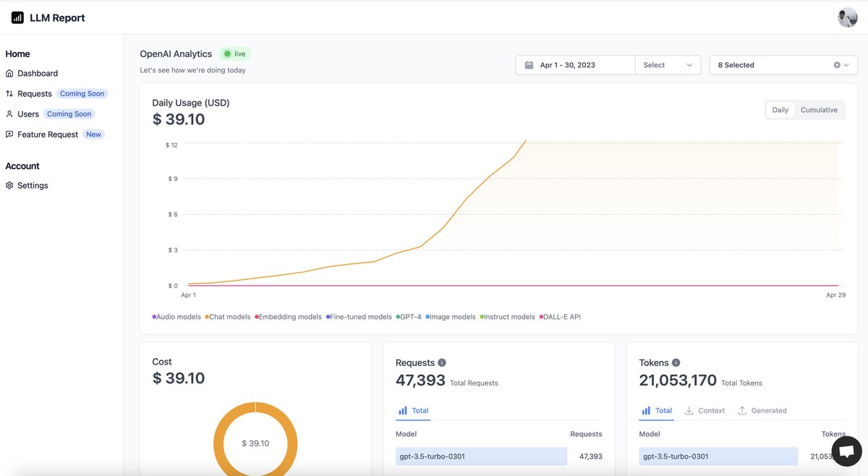The image size is (868, 476).
Task: Click the download icon beside Context
Action: pos(689,410)
